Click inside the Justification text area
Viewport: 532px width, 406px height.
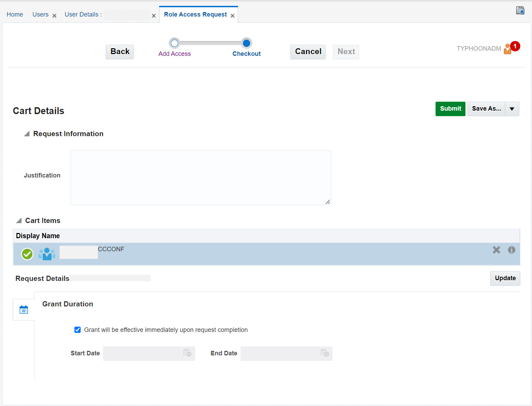click(x=201, y=177)
